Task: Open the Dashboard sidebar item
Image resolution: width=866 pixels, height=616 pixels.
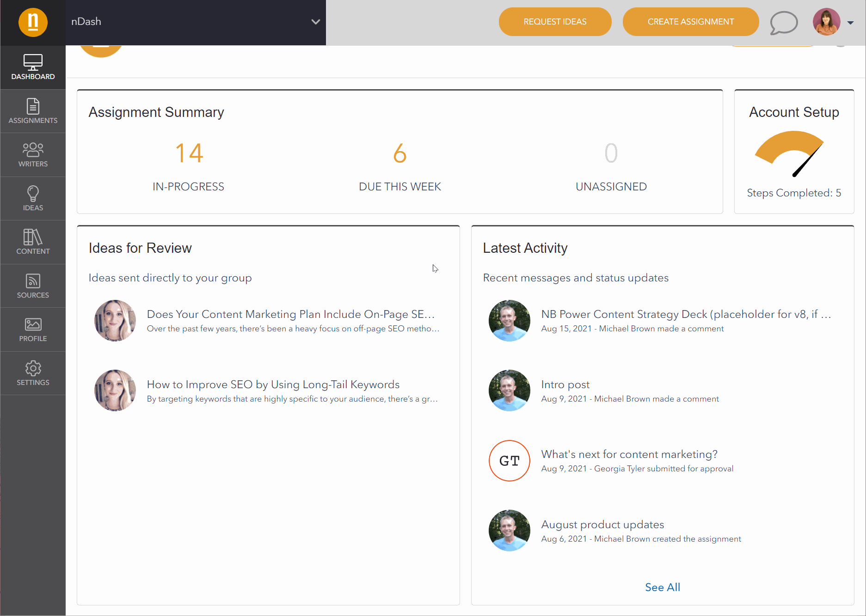Action: coord(33,67)
